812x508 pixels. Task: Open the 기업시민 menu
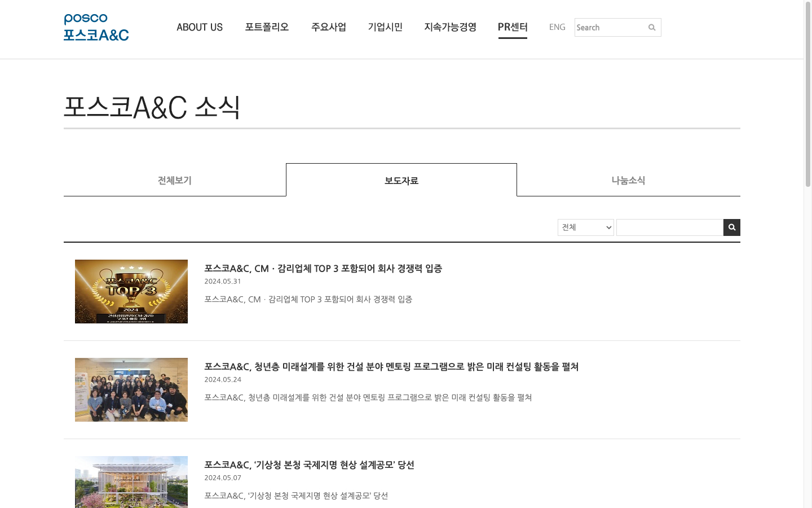click(385, 27)
